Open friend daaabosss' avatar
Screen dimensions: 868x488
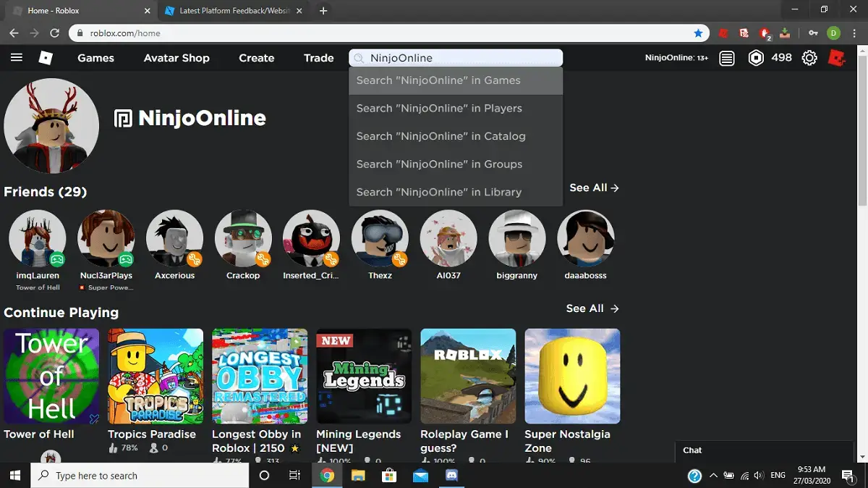coord(586,239)
